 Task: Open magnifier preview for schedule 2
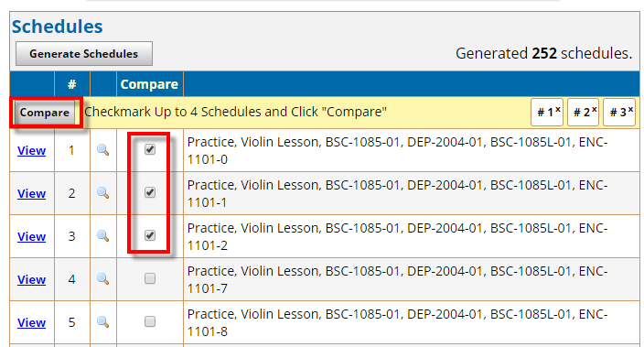[103, 193]
